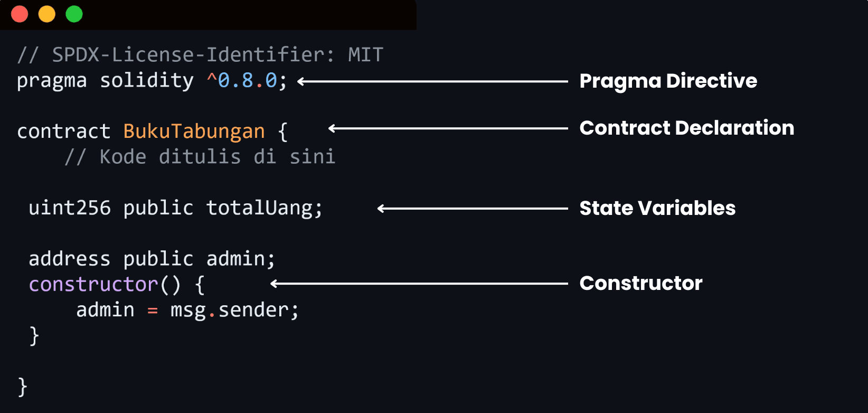Click the BukuTabungan contract name
This screenshot has width=868, height=413.
(x=194, y=132)
